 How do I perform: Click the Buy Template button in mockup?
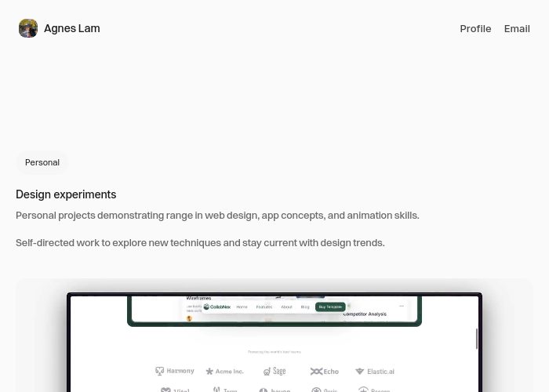click(x=330, y=307)
